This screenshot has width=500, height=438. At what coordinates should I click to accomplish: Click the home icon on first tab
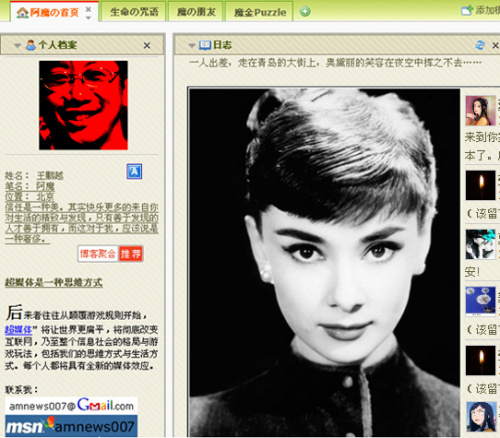click(22, 13)
